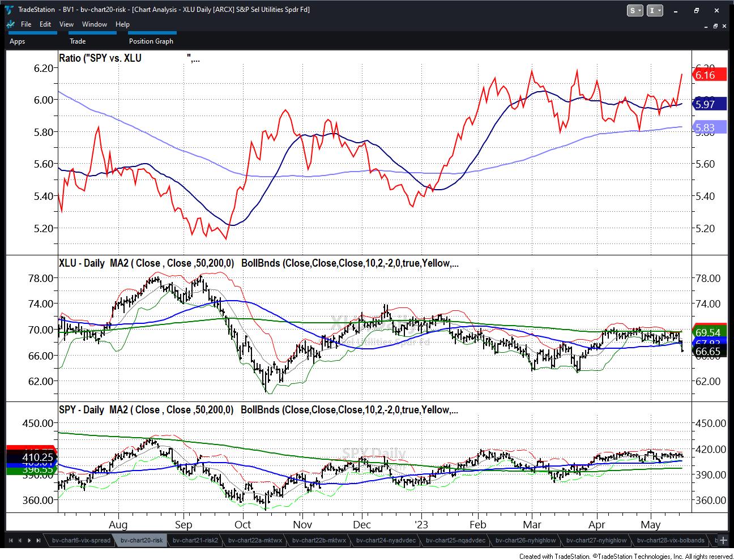Add a new workspace tab with plus icon
Screen dimensions: 734x560
point(723,540)
